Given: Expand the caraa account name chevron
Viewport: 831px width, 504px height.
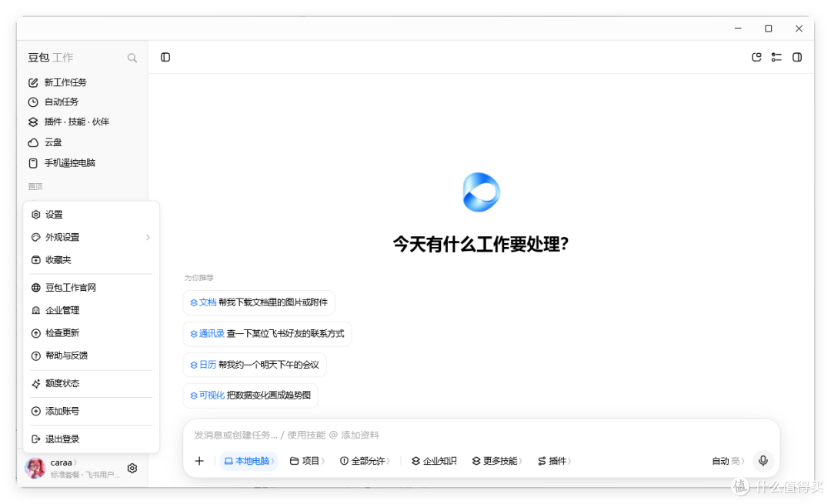Looking at the screenshot, I should tap(75, 462).
